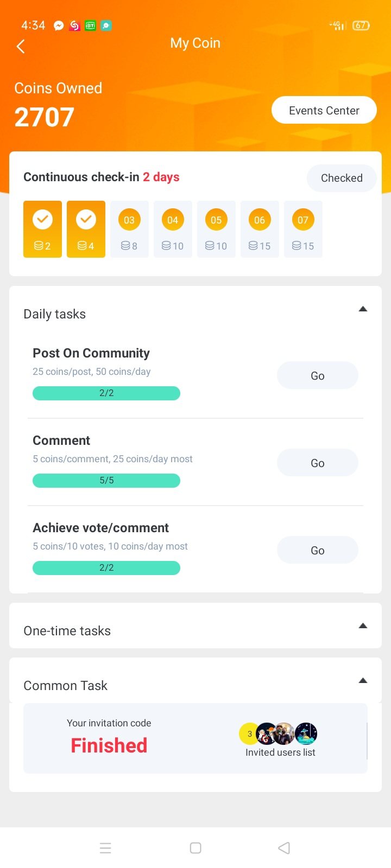The width and height of the screenshot is (391, 868).
Task: Collapse the Daily tasks section
Action: (363, 309)
